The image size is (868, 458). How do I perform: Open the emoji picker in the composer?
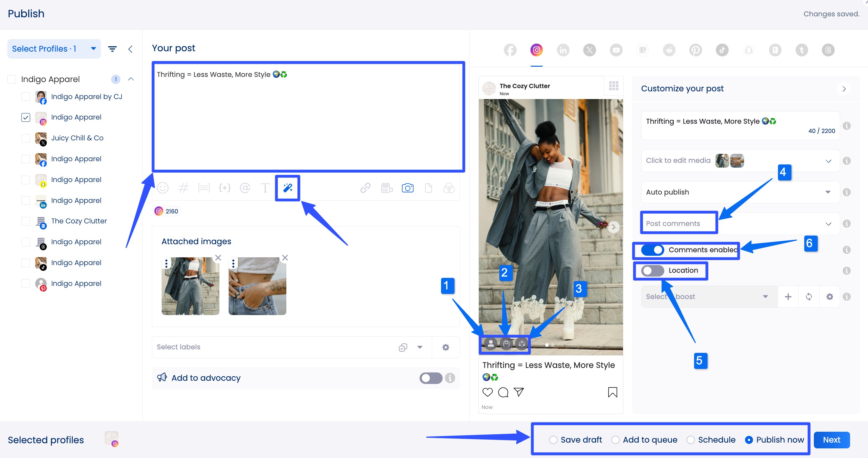coord(163,188)
